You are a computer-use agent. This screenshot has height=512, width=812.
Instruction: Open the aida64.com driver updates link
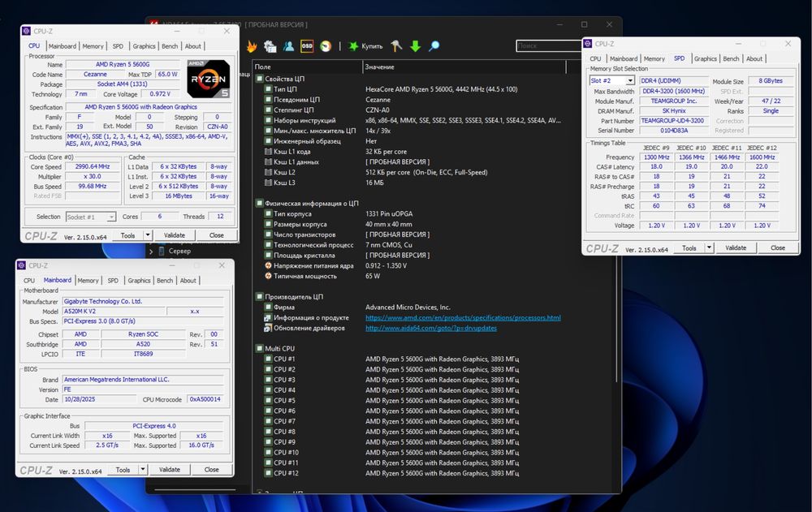[x=430, y=328]
